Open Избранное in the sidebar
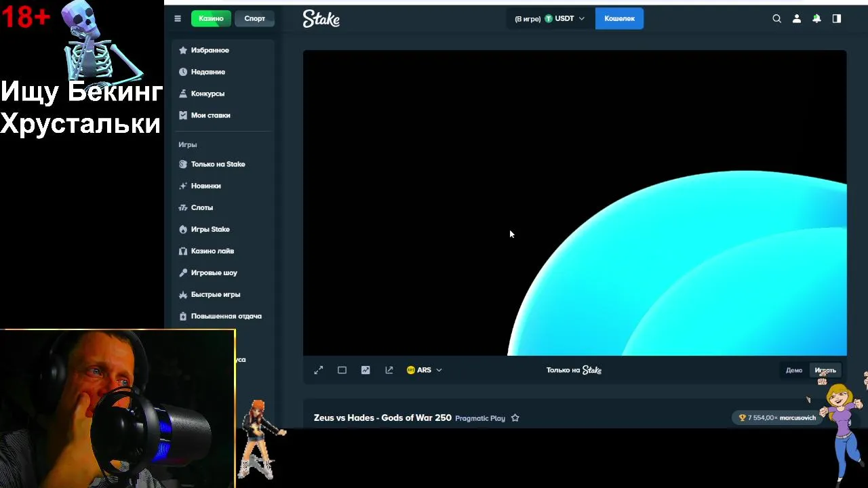Screen dimensions: 868x488 pos(223,50)
